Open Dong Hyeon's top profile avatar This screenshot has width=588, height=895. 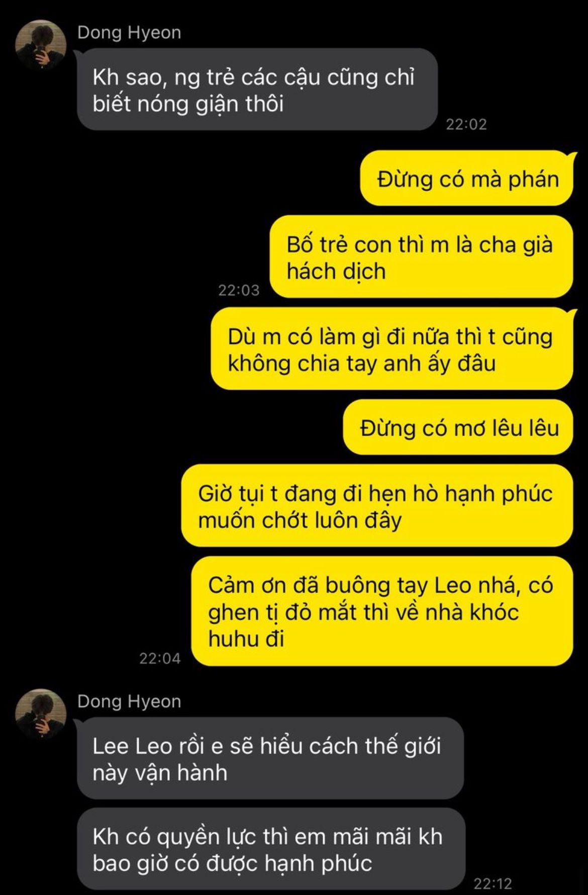41,45
